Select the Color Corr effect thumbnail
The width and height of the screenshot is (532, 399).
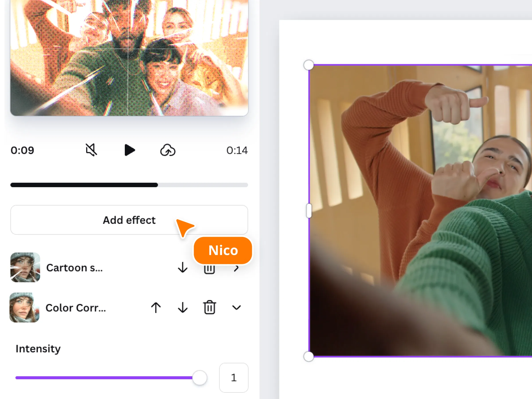[x=24, y=307]
